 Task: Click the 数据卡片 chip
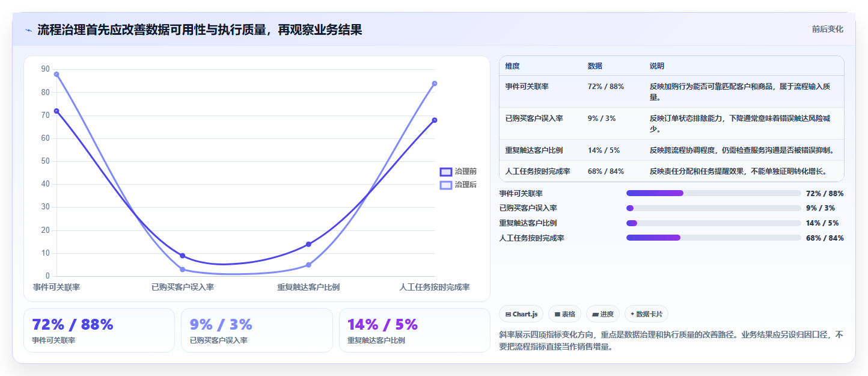[x=646, y=314]
